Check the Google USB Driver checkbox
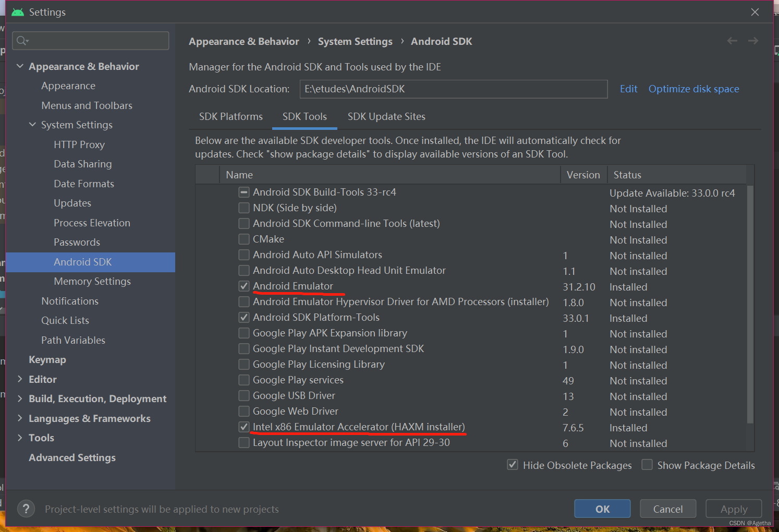The image size is (779, 532). tap(244, 395)
